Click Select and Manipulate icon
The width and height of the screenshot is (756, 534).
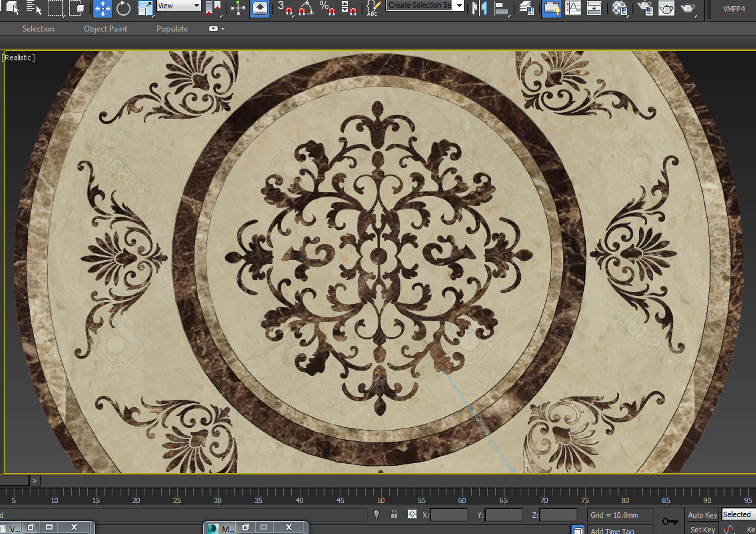pyautogui.click(x=238, y=8)
